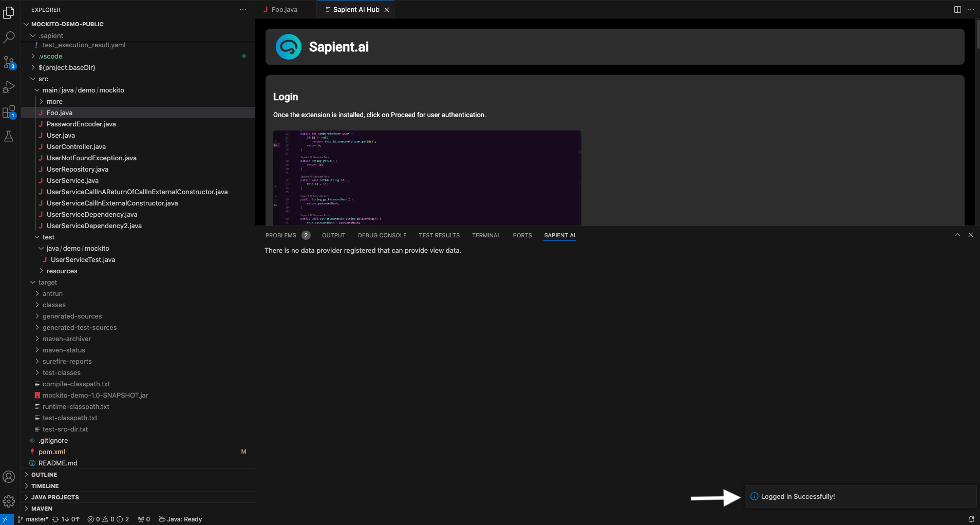This screenshot has height=525, width=980.
Task: Open editor more actions ellipsis
Action: point(971,10)
